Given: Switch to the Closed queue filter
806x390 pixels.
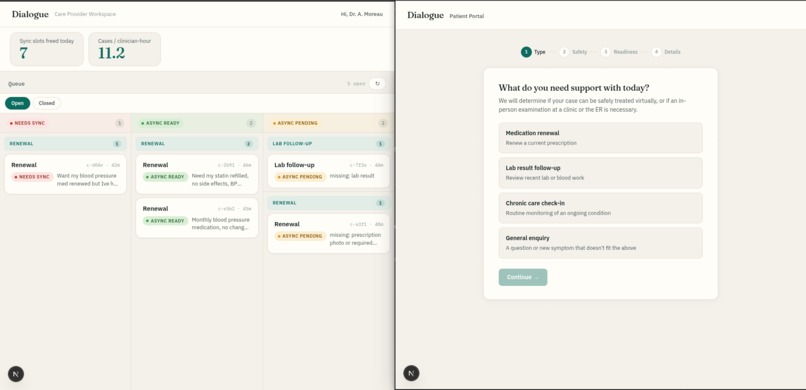Looking at the screenshot, I should [47, 103].
